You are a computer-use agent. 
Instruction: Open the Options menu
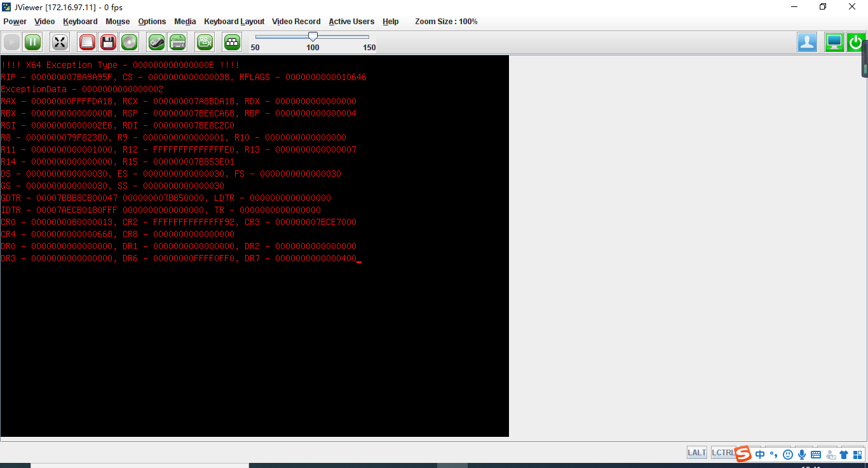pos(152,22)
